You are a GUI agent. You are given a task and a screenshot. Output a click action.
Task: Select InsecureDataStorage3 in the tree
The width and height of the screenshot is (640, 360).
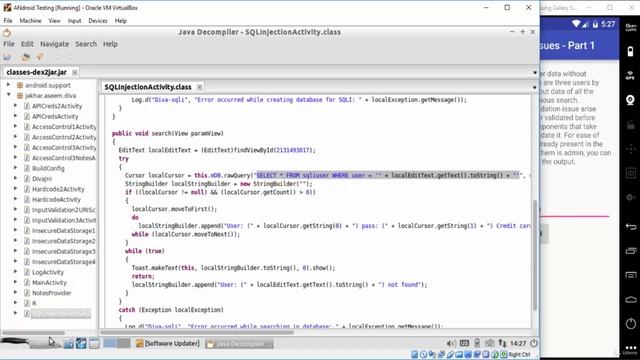[64, 251]
